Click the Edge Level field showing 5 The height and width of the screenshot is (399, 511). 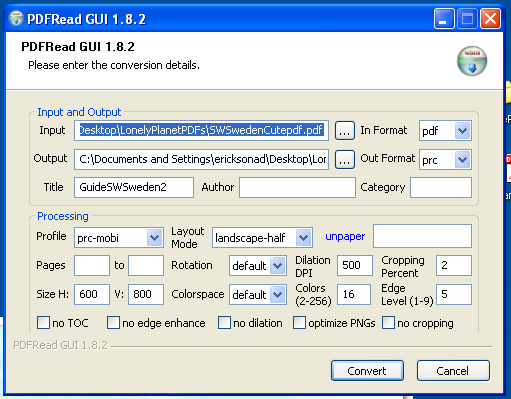(x=454, y=294)
